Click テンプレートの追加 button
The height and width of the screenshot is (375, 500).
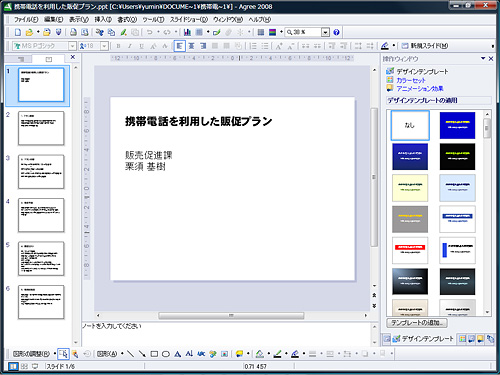pyautogui.click(x=417, y=323)
